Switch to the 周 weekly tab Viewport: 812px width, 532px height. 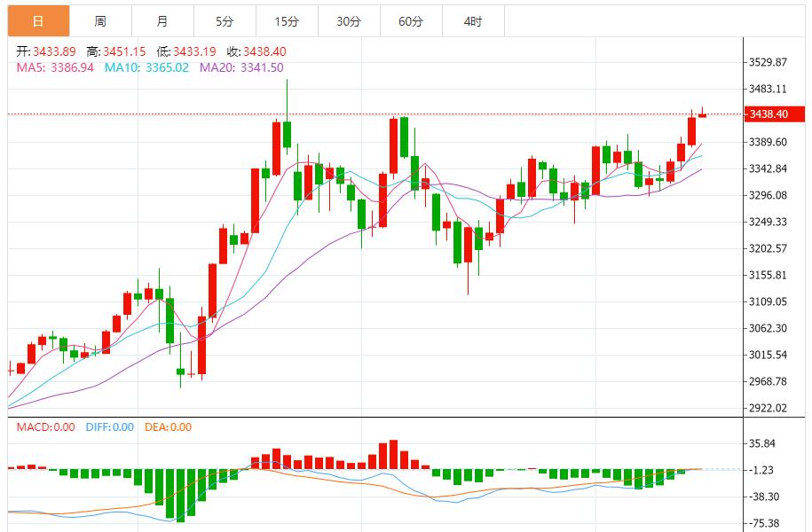[100, 21]
